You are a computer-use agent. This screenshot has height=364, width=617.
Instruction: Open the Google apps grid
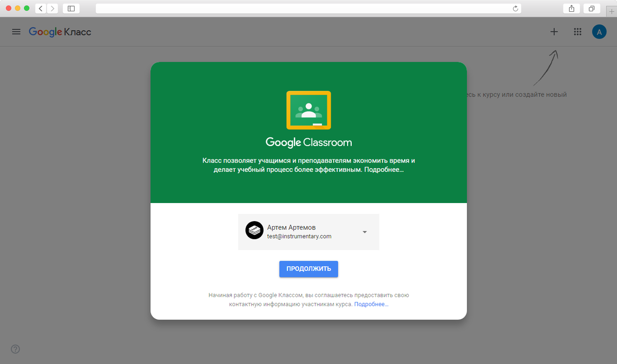(x=577, y=32)
